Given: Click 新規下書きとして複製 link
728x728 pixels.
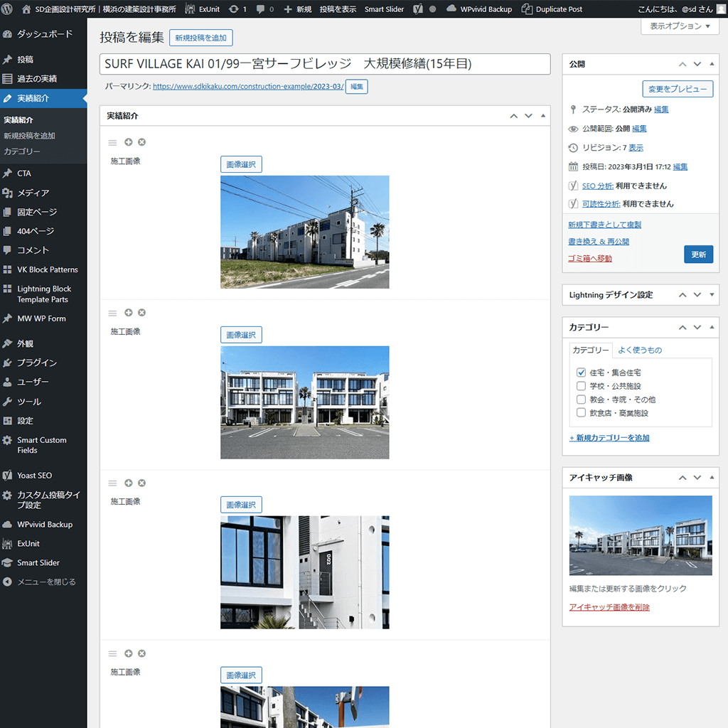Looking at the screenshot, I should coord(604,225).
